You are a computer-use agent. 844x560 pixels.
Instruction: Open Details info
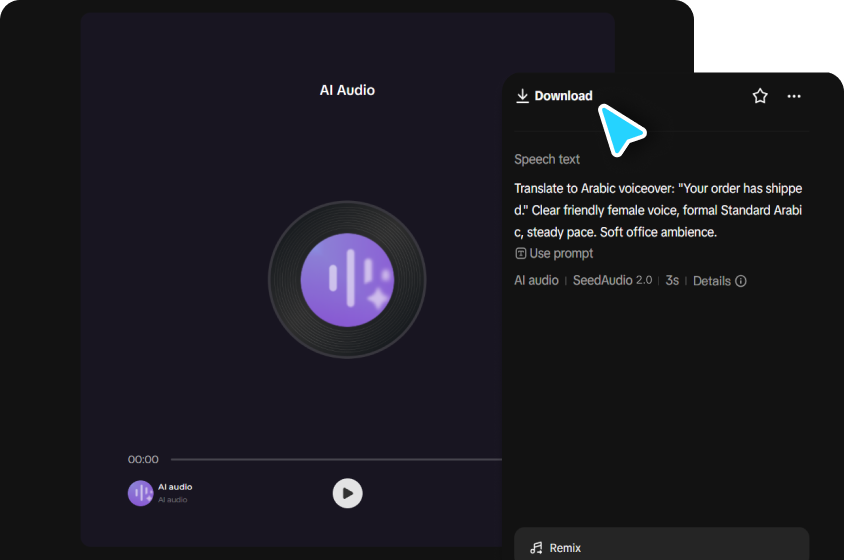720,281
